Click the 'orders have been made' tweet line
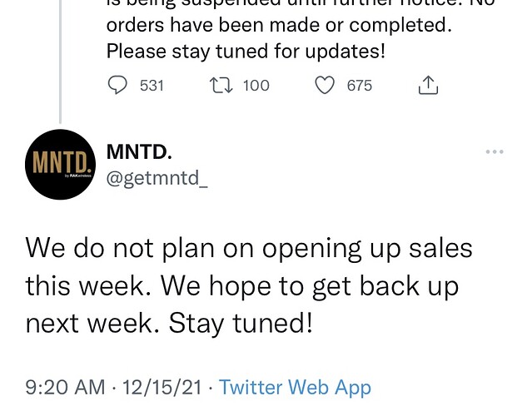The width and height of the screenshot is (532, 416). (279, 25)
